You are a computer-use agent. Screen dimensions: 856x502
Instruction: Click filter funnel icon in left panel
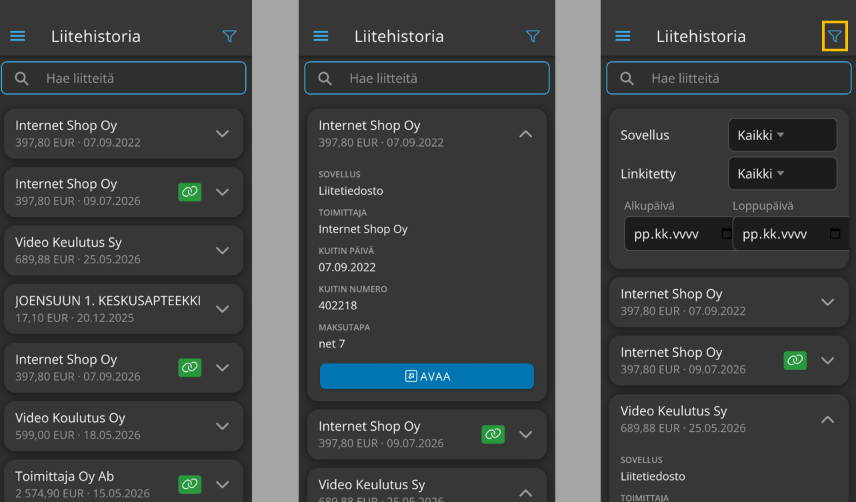click(x=229, y=36)
